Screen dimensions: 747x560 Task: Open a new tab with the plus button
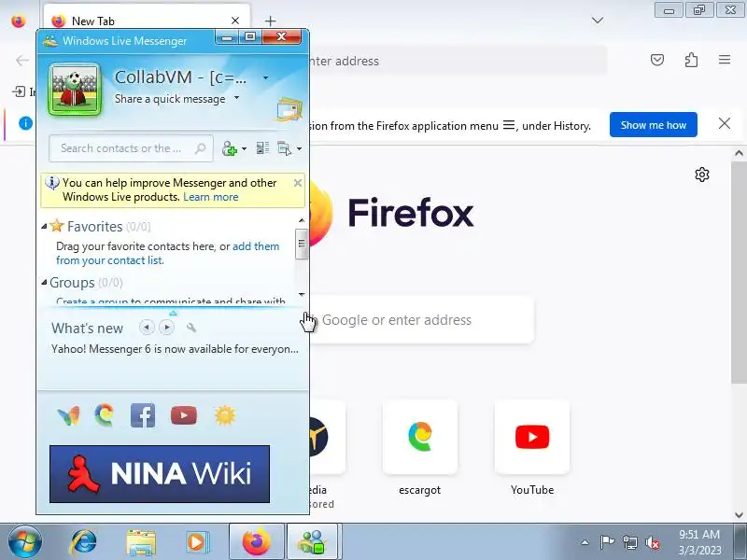coord(270,21)
